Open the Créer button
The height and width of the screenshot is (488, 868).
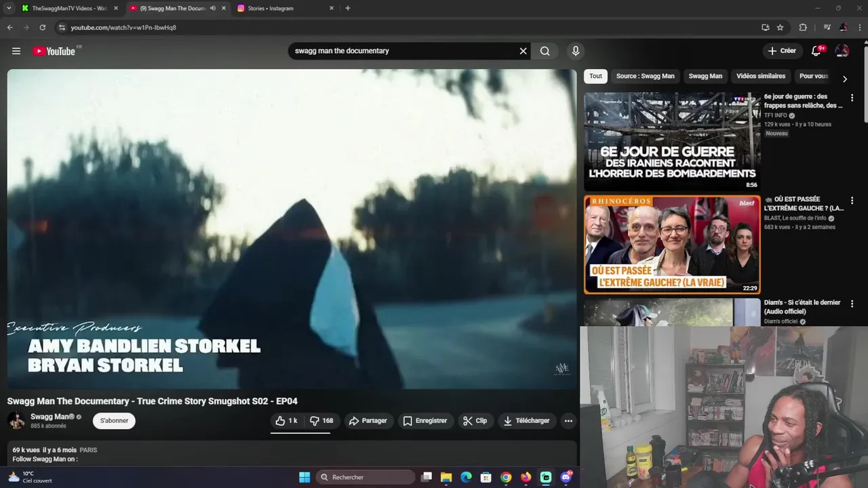[782, 51]
